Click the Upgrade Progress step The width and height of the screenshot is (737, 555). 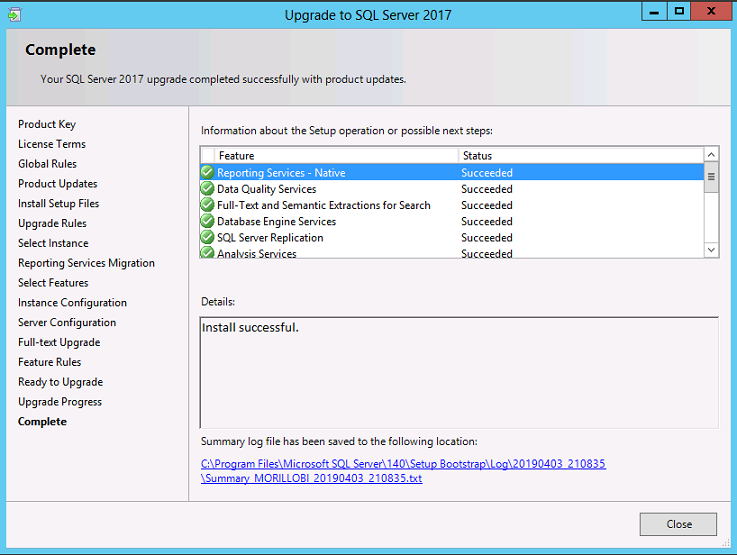tap(60, 402)
